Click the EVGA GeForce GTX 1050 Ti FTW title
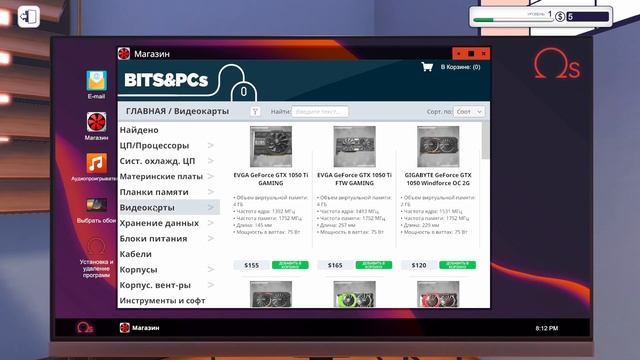The height and width of the screenshot is (360, 640). 354,179
